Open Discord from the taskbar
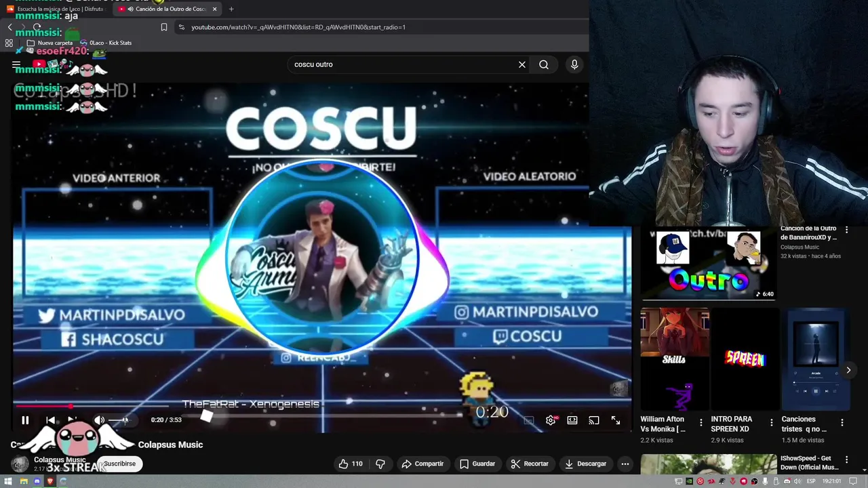The height and width of the screenshot is (488, 868). tap(37, 481)
